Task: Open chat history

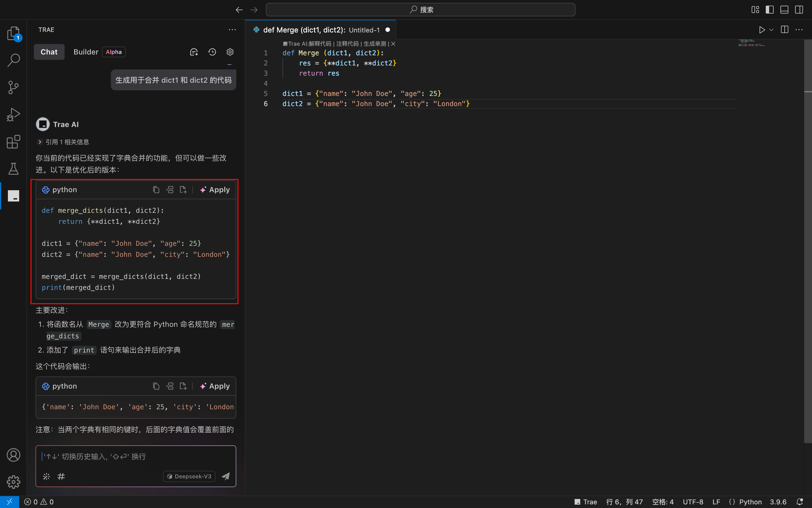Action: pyautogui.click(x=212, y=52)
